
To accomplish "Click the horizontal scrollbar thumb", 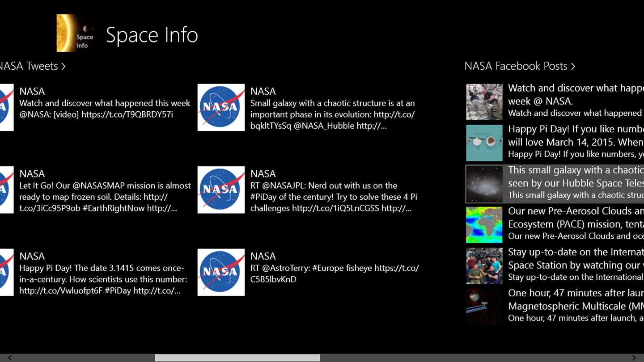I will pyautogui.click(x=237, y=358).
